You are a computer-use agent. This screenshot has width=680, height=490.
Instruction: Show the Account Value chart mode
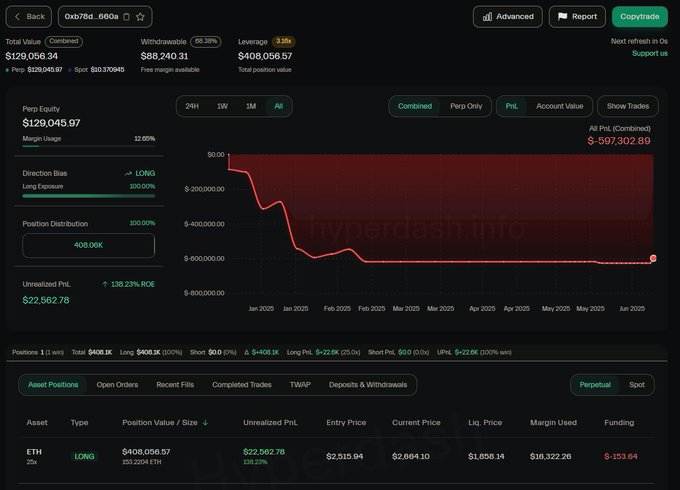[559, 106]
